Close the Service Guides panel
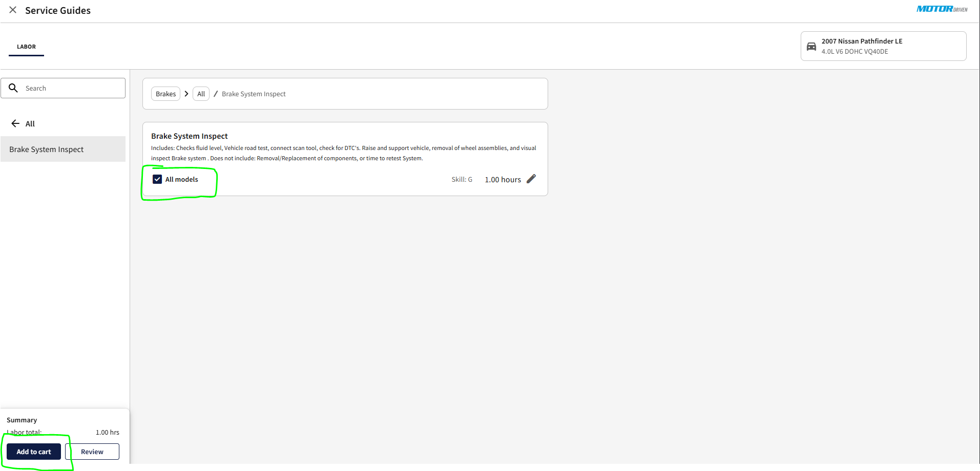The image size is (980, 471). click(13, 10)
